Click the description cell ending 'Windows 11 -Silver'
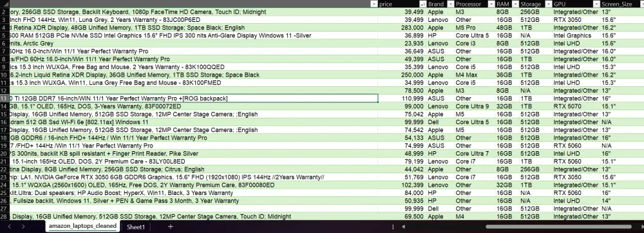644x233 pixels. 193,35
